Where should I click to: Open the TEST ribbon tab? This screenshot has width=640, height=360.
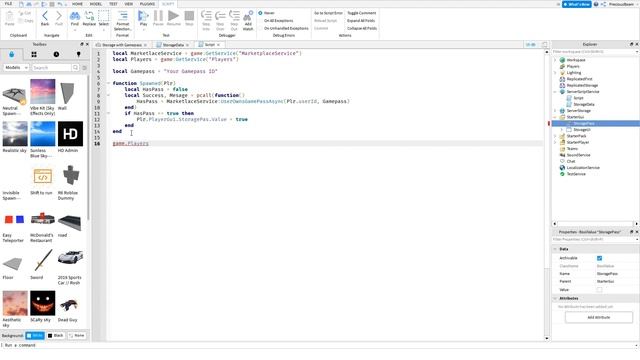point(113,4)
